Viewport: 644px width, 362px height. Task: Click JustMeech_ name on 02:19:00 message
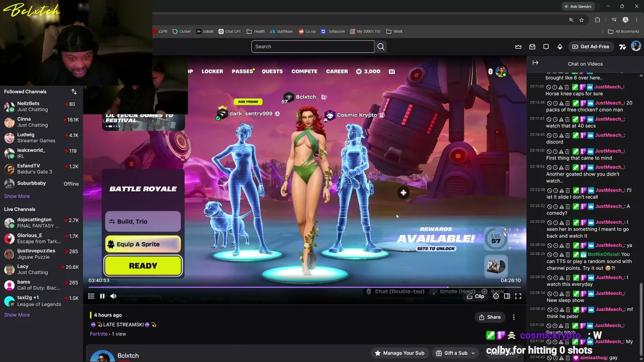tap(609, 151)
